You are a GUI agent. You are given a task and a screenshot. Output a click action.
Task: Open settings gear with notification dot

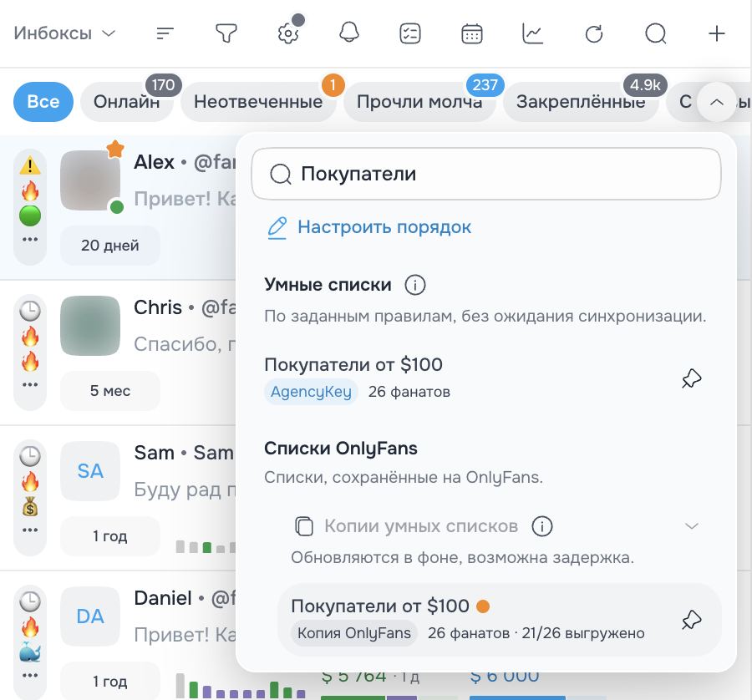(x=288, y=33)
